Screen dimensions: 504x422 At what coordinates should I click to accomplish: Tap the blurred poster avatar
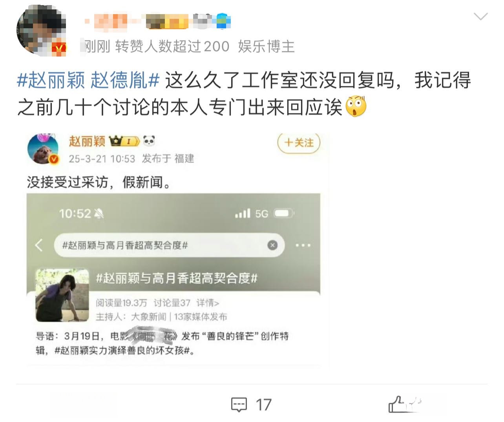coord(41,31)
